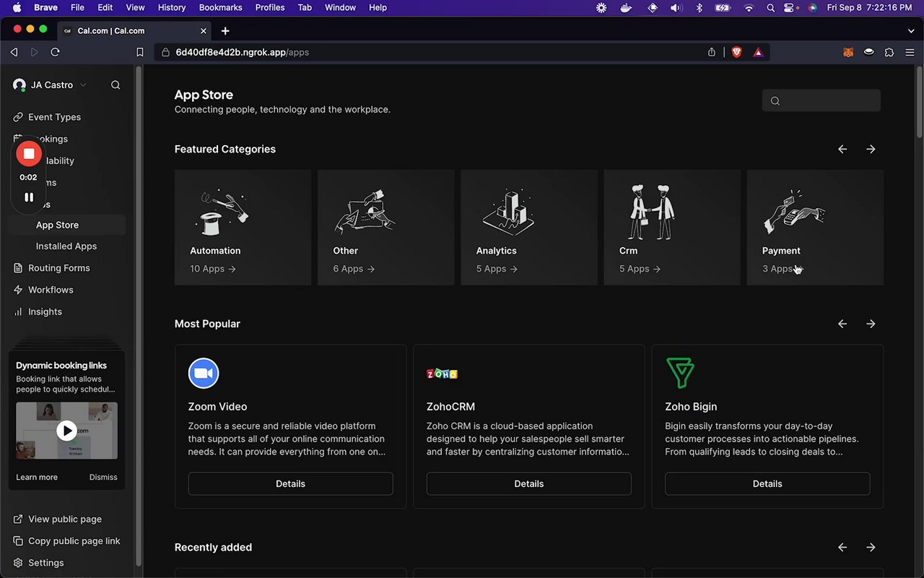The height and width of the screenshot is (578, 924).
Task: Reload the page with refresh icon
Action: click(x=55, y=52)
